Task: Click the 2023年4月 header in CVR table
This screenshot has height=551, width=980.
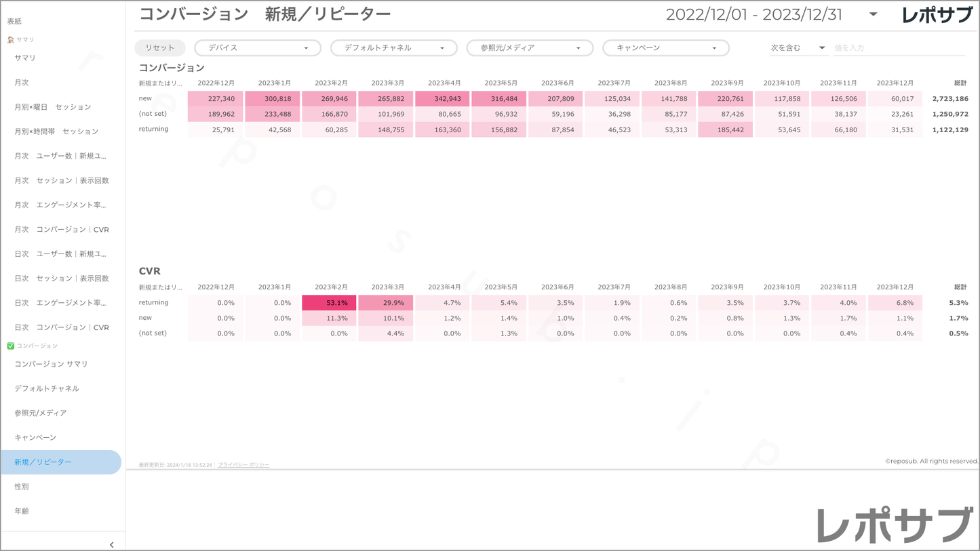Action: tap(444, 287)
